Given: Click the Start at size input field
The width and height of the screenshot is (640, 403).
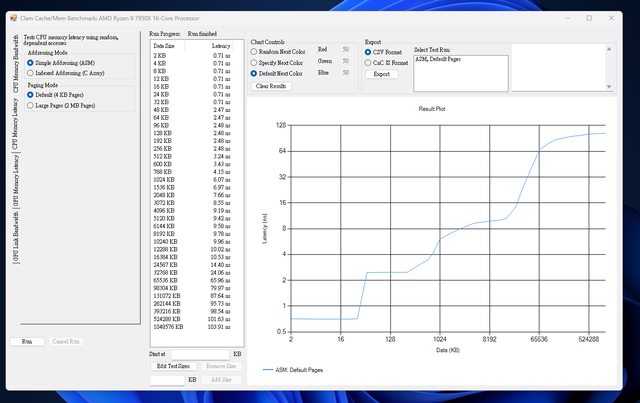Looking at the screenshot, I should [199, 353].
